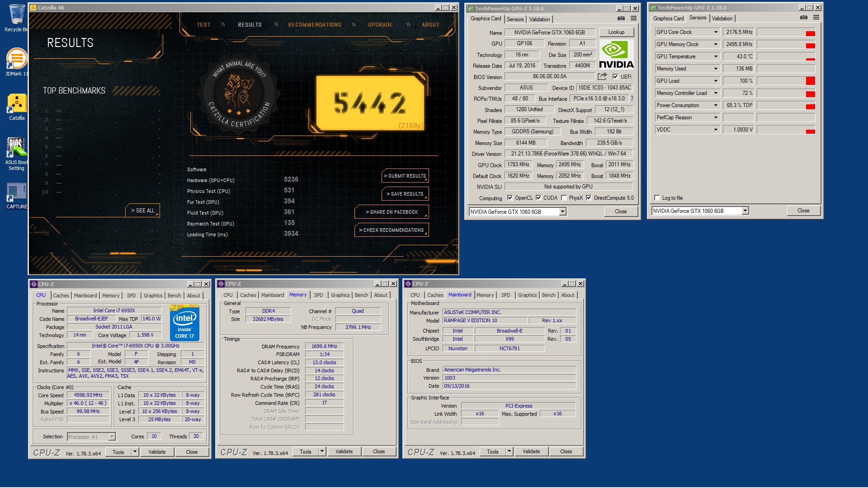Open Catzilla desktop shortcut icon

17,107
